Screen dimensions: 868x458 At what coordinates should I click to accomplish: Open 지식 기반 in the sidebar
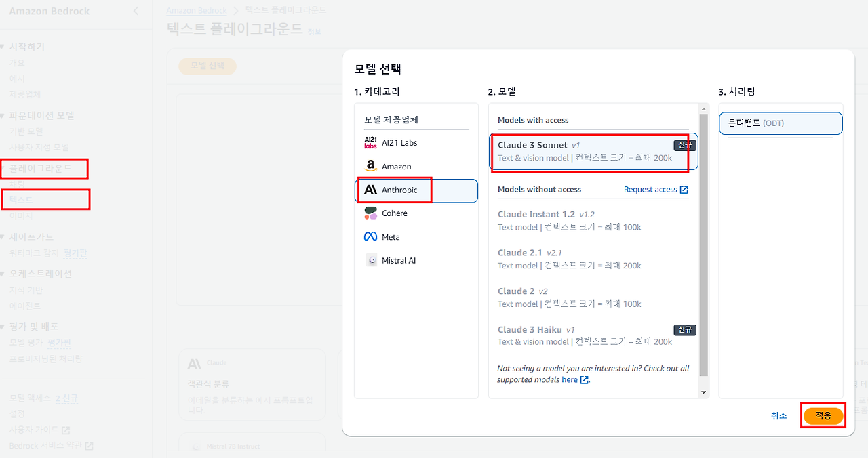click(26, 290)
